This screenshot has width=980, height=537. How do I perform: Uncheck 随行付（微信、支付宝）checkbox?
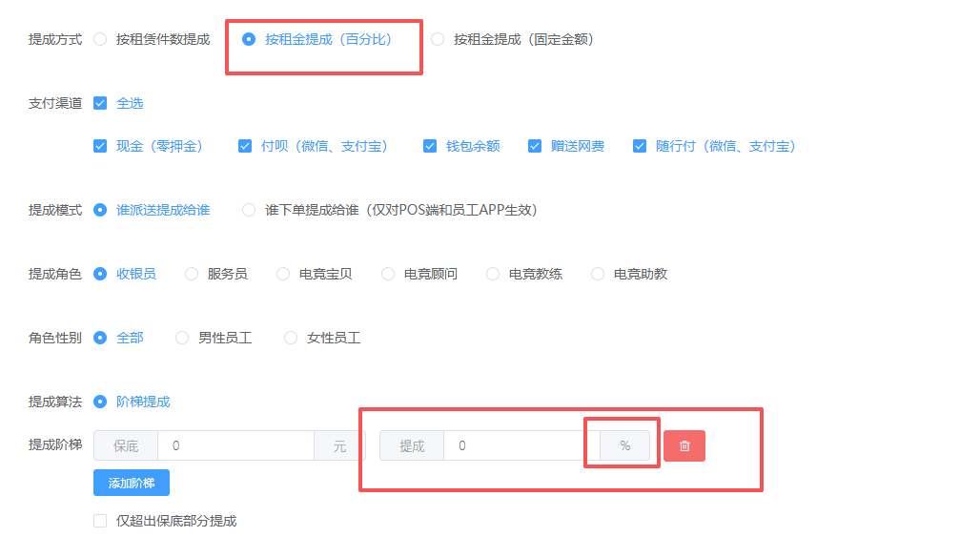[640, 146]
